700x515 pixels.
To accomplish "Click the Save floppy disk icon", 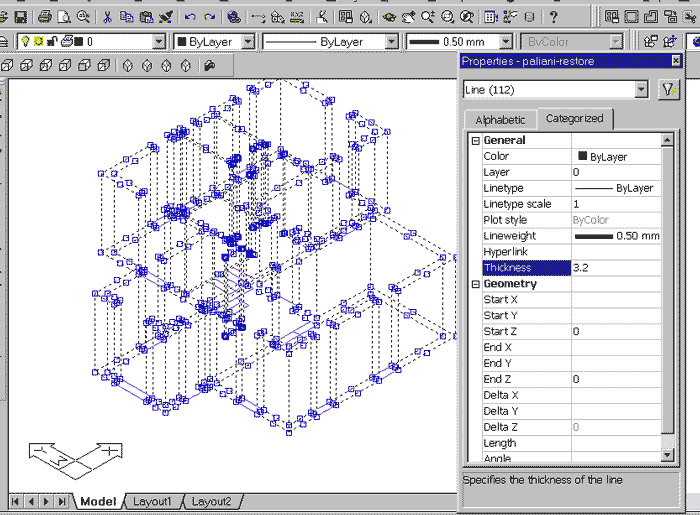I will click(x=20, y=17).
